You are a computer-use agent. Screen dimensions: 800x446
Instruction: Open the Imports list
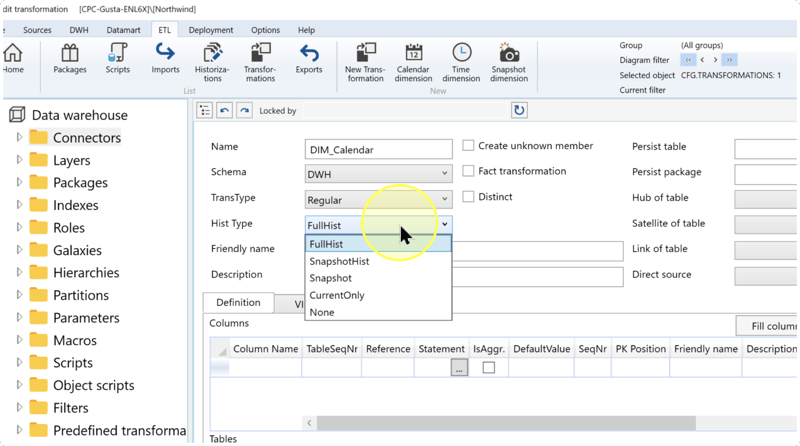(165, 58)
